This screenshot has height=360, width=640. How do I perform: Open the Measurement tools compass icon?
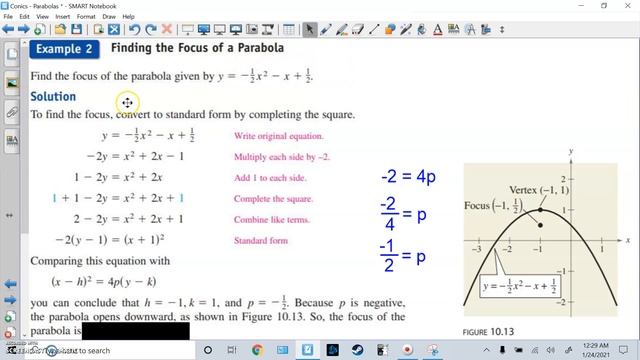pyautogui.click(x=470, y=29)
